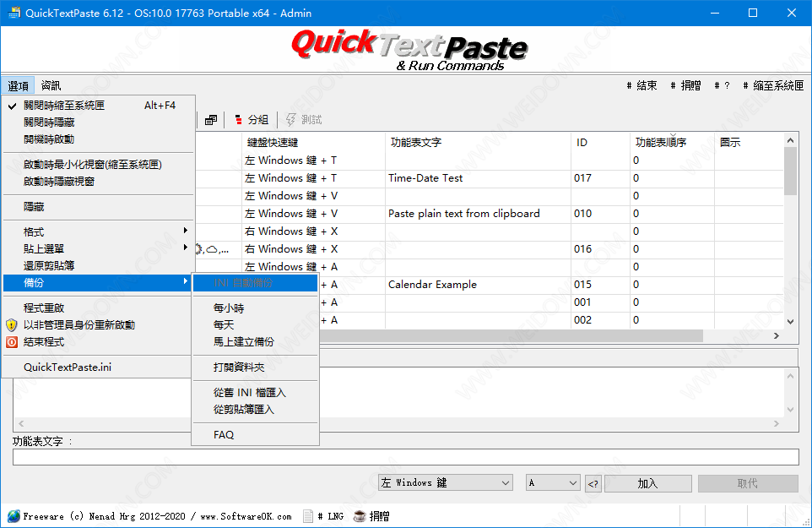Click the overlapping windows toolbar icon
Viewport: 812px width, 528px height.
pyautogui.click(x=211, y=120)
